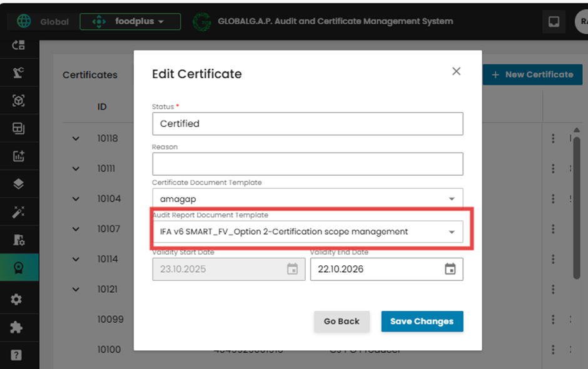Open the magic wand sidebar icon
This screenshot has height=369, width=588.
(x=19, y=213)
